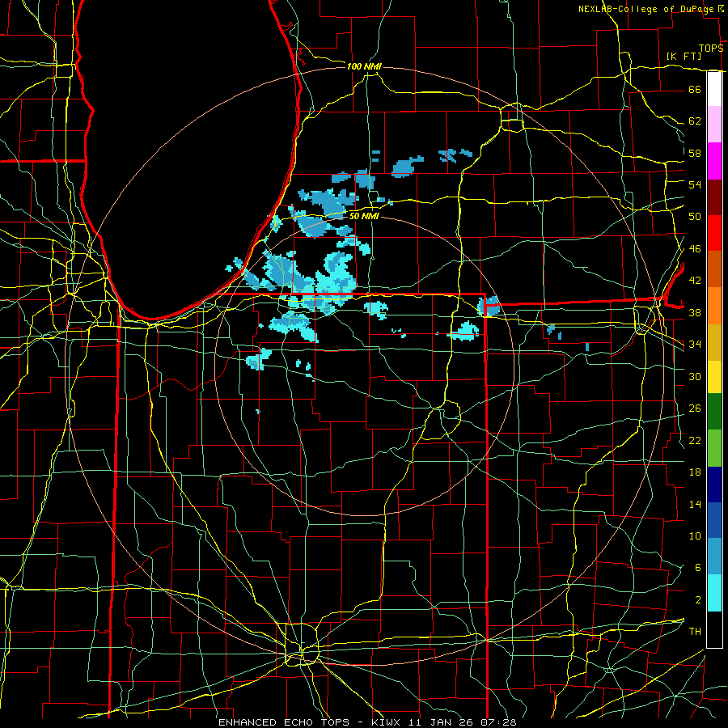Image resolution: width=728 pixels, height=728 pixels.
Task: Pick the light green legend swatch
Action: 714,448
